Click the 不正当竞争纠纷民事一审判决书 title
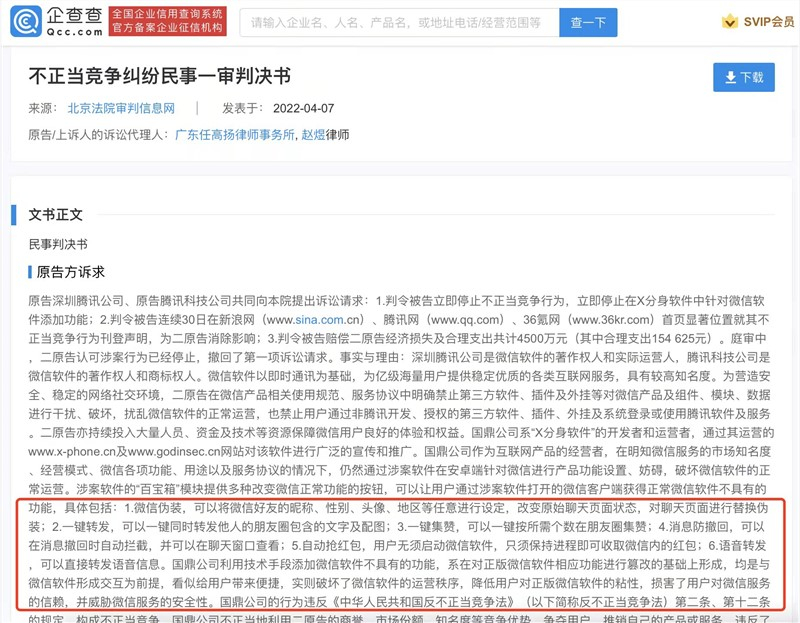 (x=160, y=75)
